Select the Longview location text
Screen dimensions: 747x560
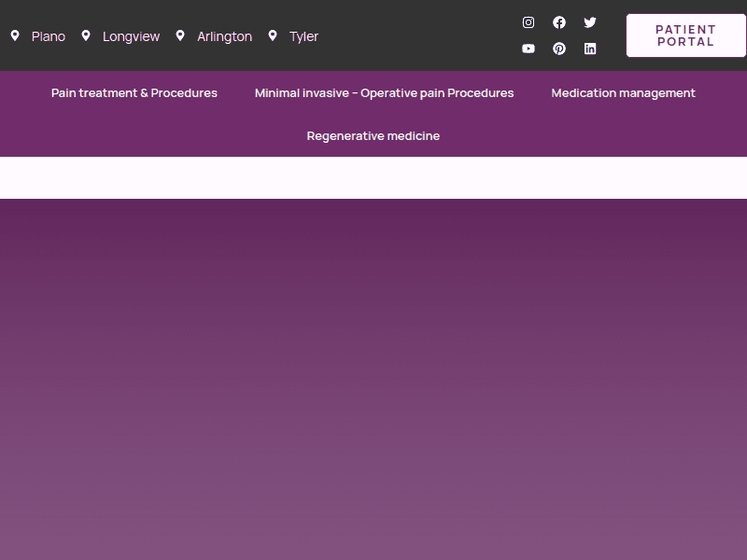coord(131,36)
